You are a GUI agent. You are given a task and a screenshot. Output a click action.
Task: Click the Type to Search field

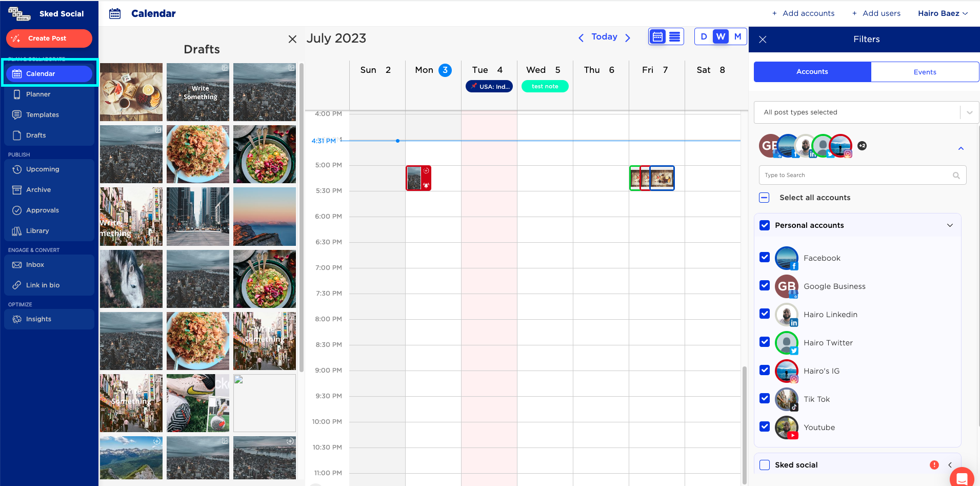coord(863,175)
